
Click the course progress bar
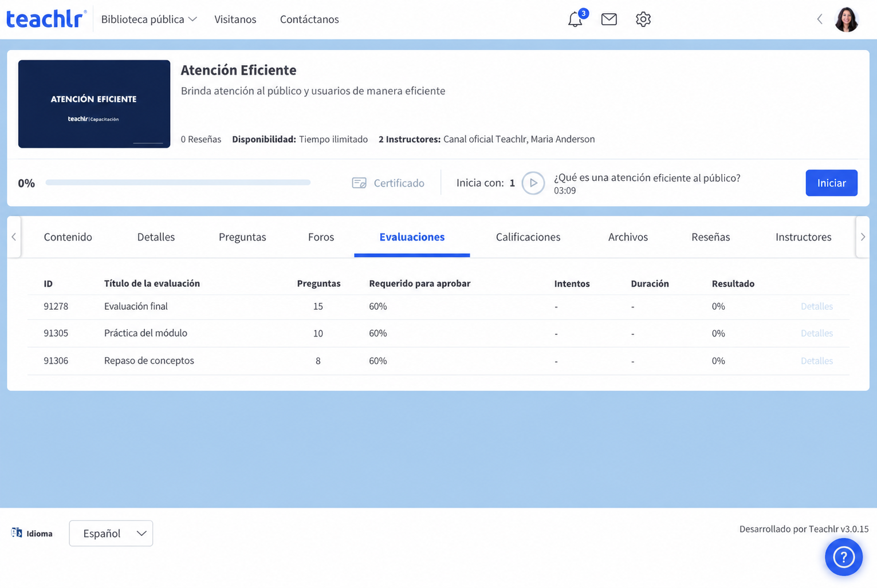pyautogui.click(x=178, y=183)
